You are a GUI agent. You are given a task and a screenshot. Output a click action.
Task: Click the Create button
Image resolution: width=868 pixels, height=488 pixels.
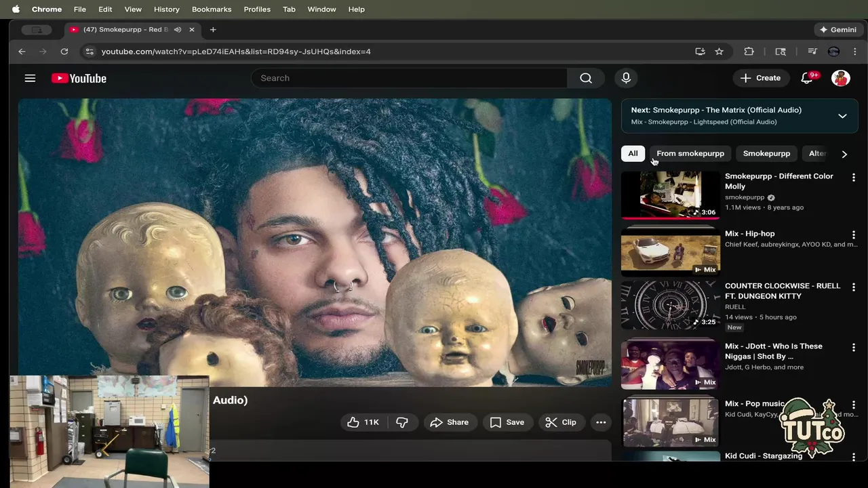click(761, 78)
